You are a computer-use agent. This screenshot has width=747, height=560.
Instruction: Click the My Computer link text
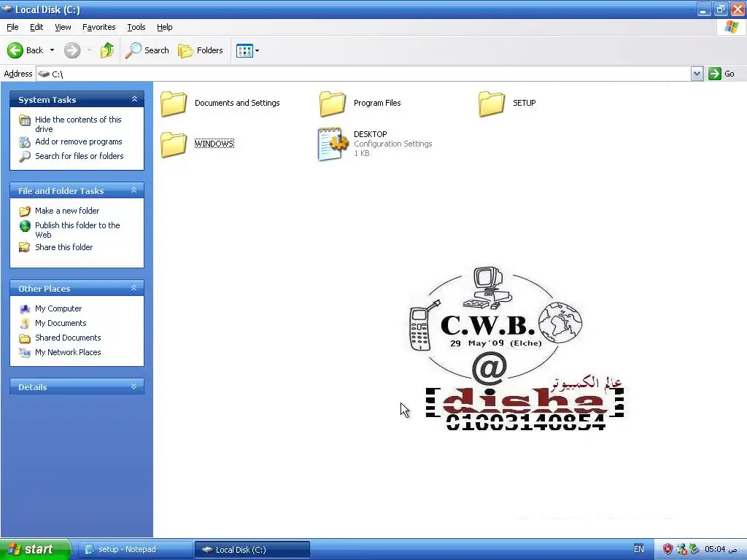click(x=58, y=308)
